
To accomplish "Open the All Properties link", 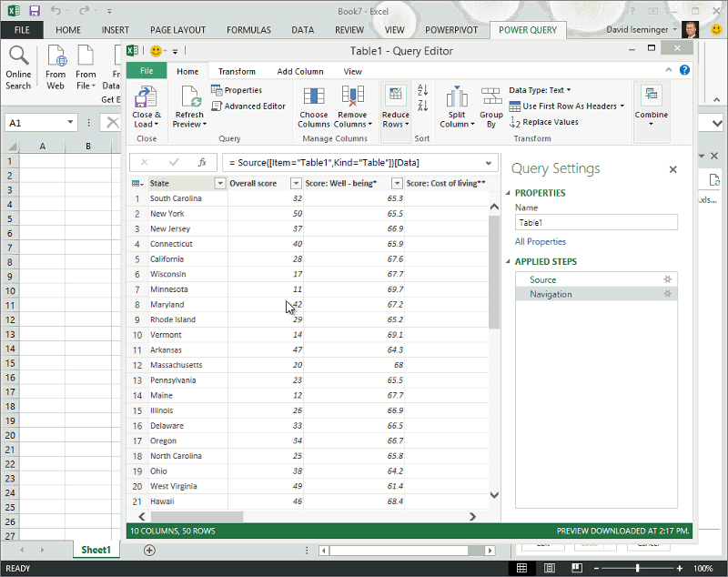I will click(541, 241).
